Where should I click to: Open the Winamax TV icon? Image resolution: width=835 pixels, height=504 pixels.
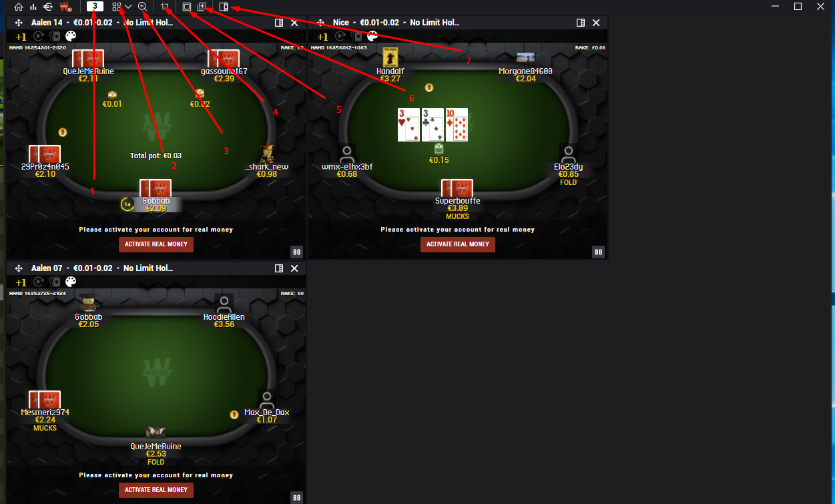[x=65, y=7]
